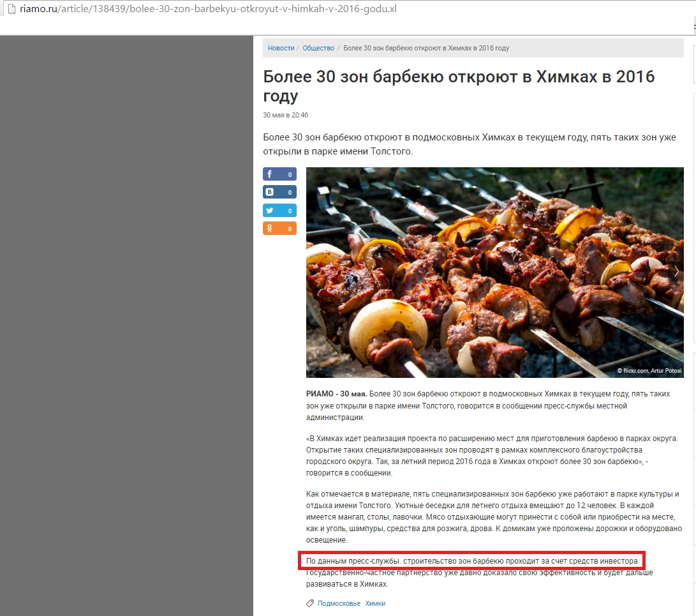
Task: Open the Новости breadcrumb link
Action: (x=281, y=48)
